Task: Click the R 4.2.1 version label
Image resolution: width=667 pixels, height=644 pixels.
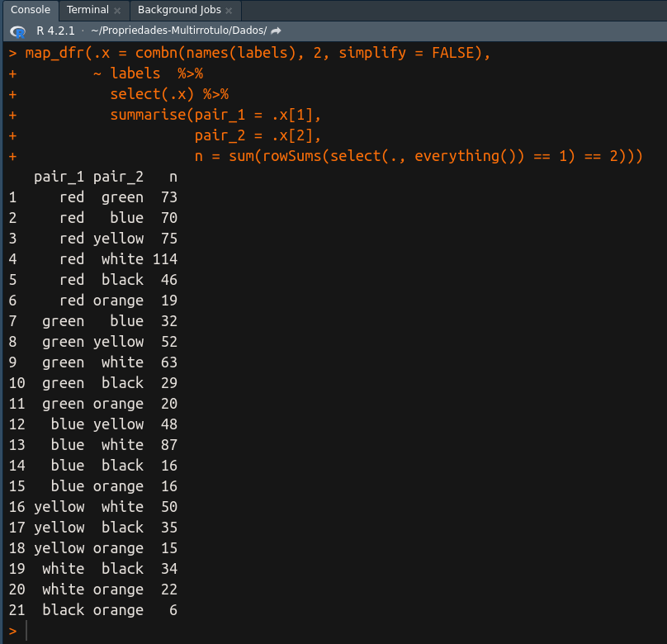Action: (x=55, y=31)
